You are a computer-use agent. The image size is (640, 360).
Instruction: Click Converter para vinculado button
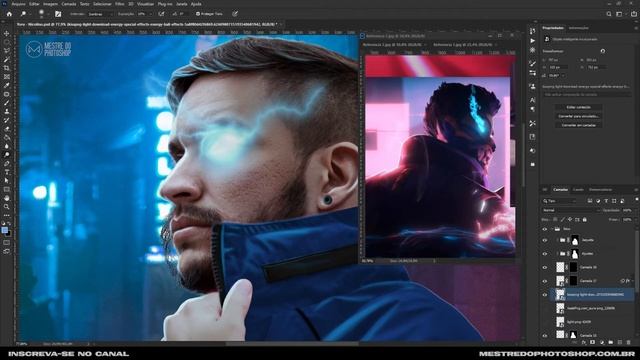click(578, 116)
